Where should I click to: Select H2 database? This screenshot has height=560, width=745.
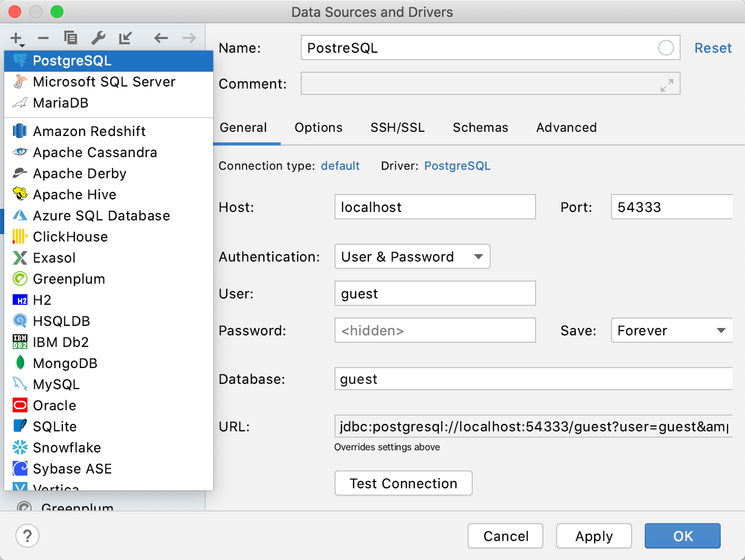coord(109,300)
